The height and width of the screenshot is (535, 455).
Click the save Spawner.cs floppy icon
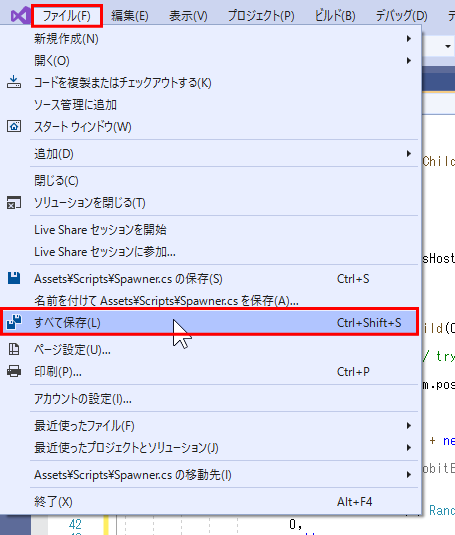pyautogui.click(x=14, y=278)
